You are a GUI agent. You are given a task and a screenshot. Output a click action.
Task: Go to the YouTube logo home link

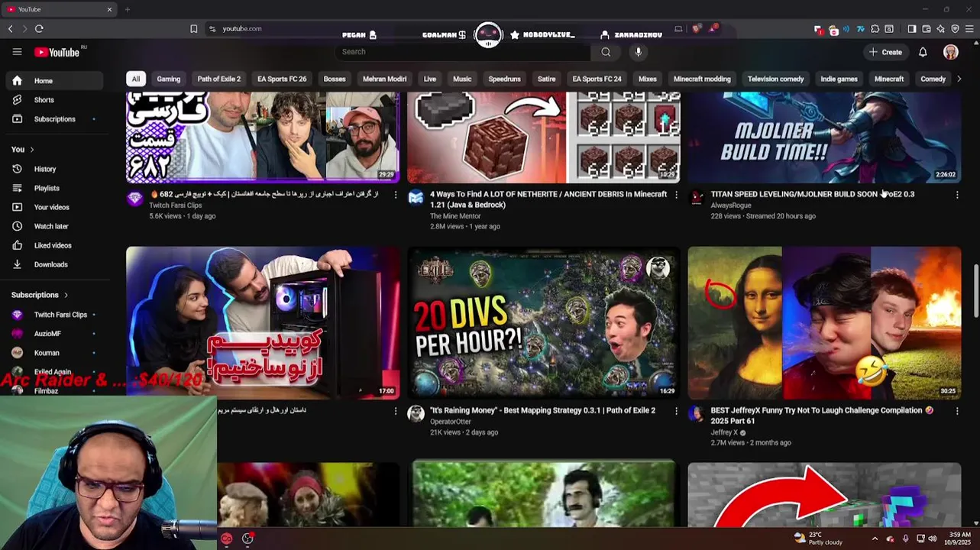click(57, 52)
